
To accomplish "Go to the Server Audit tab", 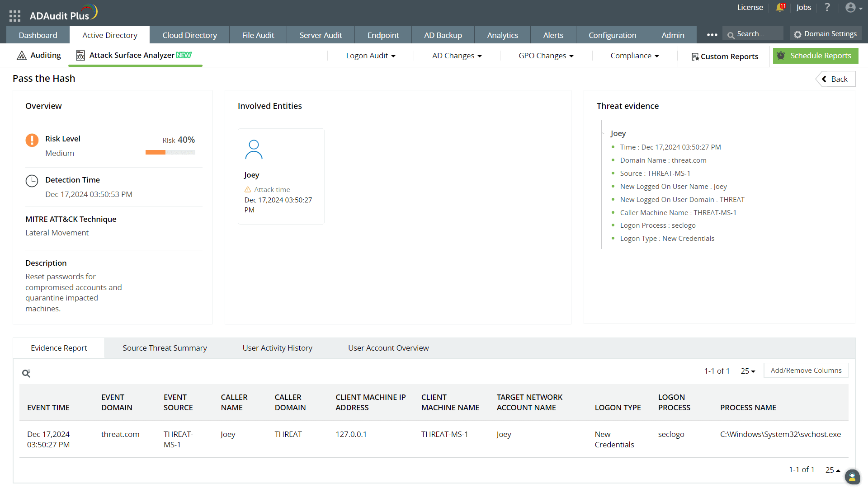I will (x=321, y=35).
